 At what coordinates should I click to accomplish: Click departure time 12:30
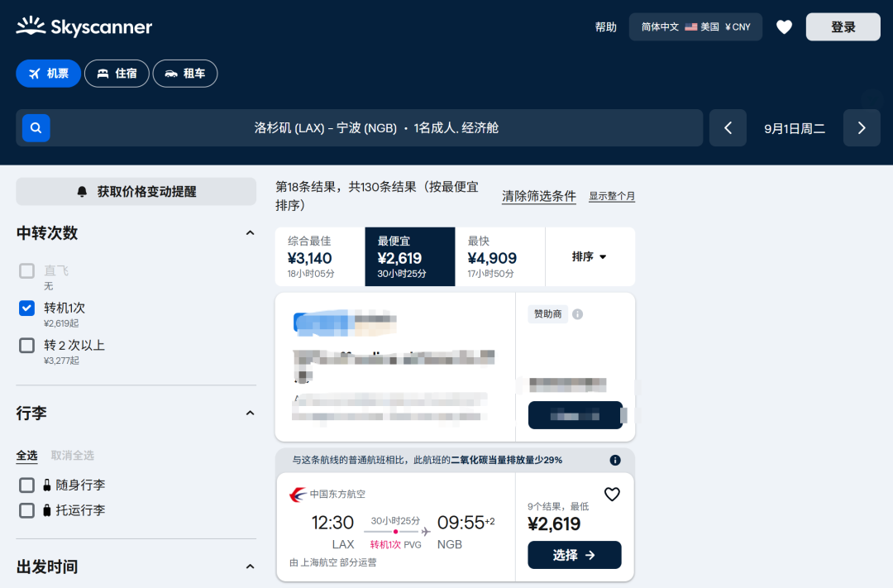coord(332,523)
